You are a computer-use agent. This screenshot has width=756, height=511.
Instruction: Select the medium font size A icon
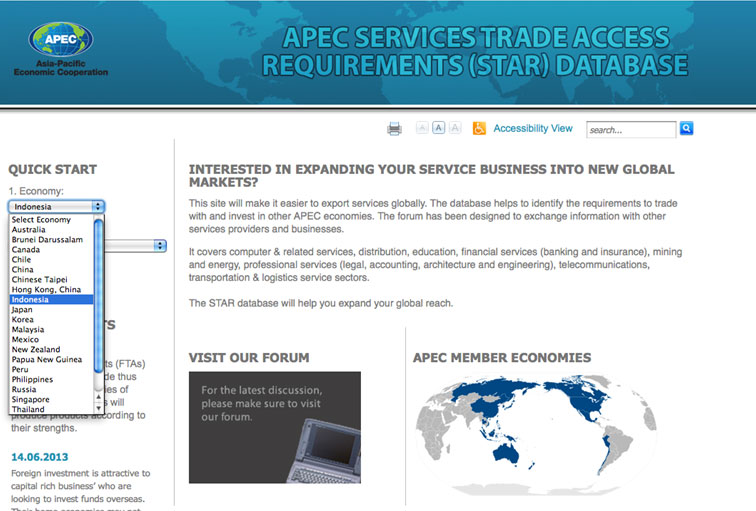(439, 128)
